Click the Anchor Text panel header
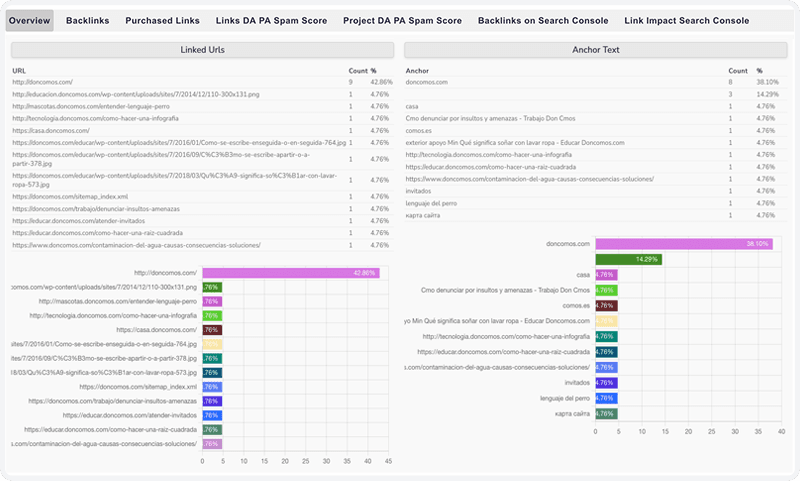800x481 pixels. coord(595,50)
